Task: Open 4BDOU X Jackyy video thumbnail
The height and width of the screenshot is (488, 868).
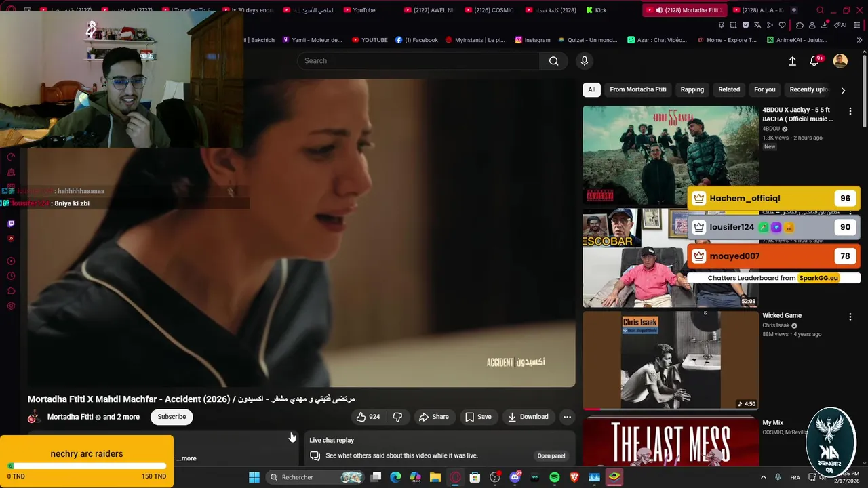Action: (670, 155)
